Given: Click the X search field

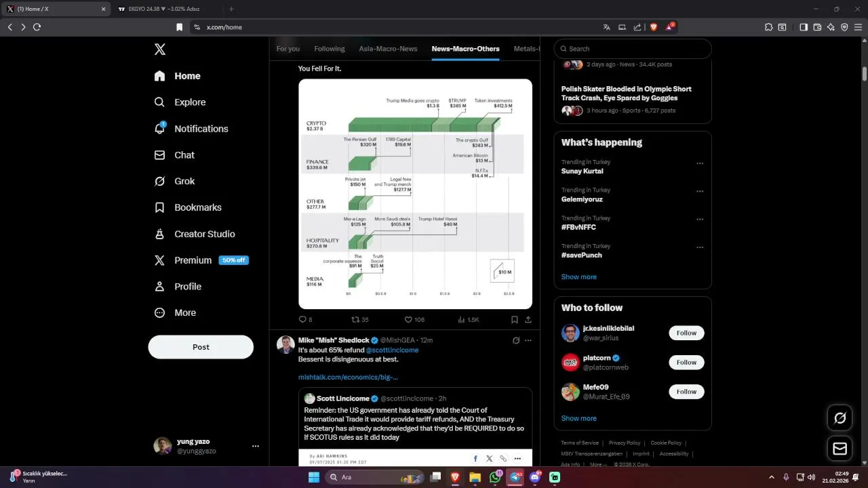Looking at the screenshot, I should [x=633, y=49].
